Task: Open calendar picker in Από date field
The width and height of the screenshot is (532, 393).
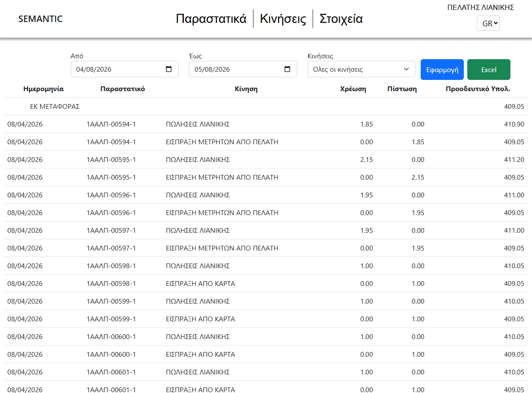Action: (169, 69)
